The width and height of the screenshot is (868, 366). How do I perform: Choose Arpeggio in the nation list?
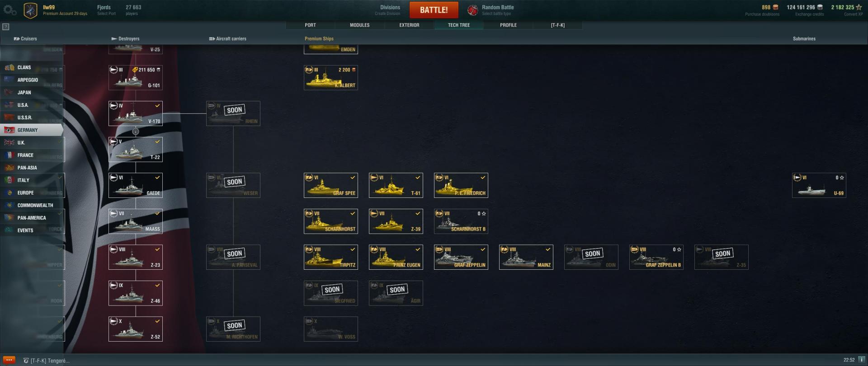32,80
